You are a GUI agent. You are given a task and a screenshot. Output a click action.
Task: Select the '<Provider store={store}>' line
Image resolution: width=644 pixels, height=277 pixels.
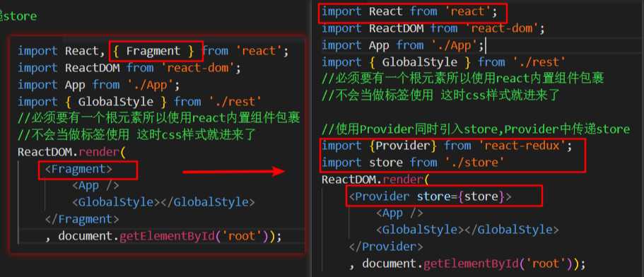pyautogui.click(x=430, y=196)
